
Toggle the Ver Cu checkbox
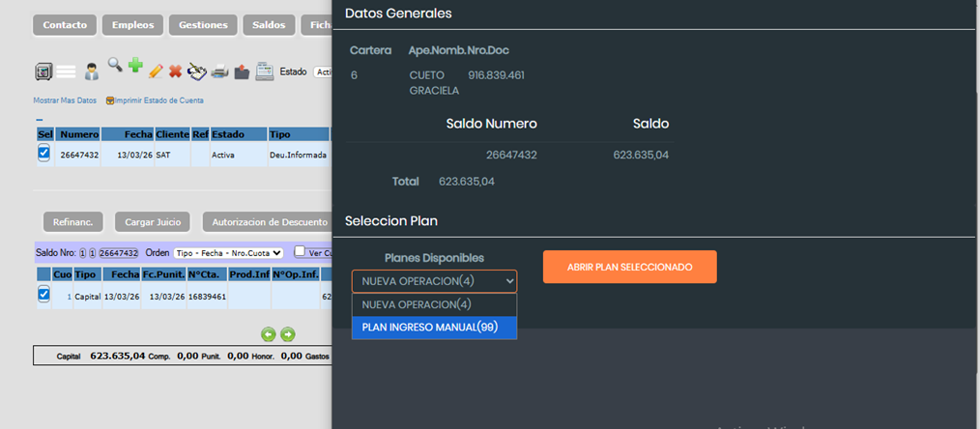[300, 251]
